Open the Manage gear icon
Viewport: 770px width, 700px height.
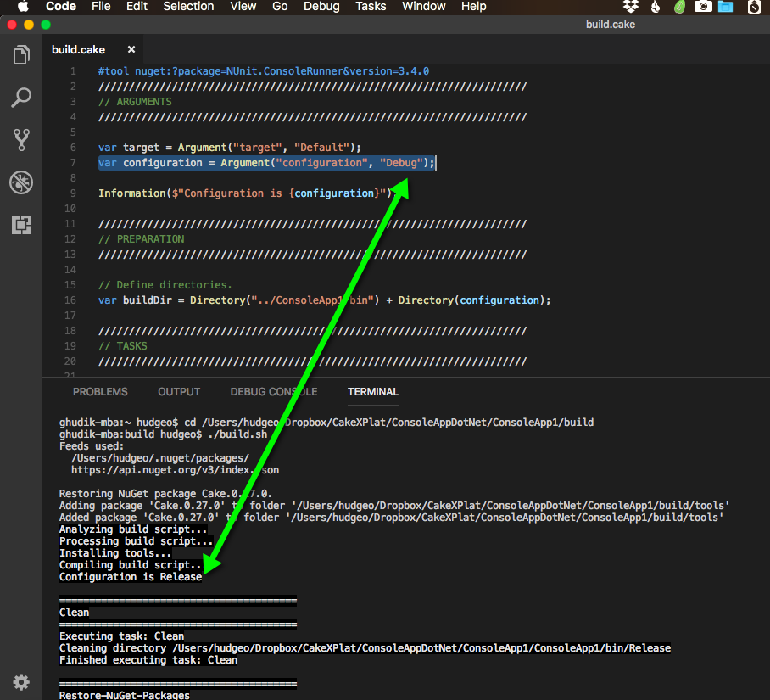click(21, 682)
